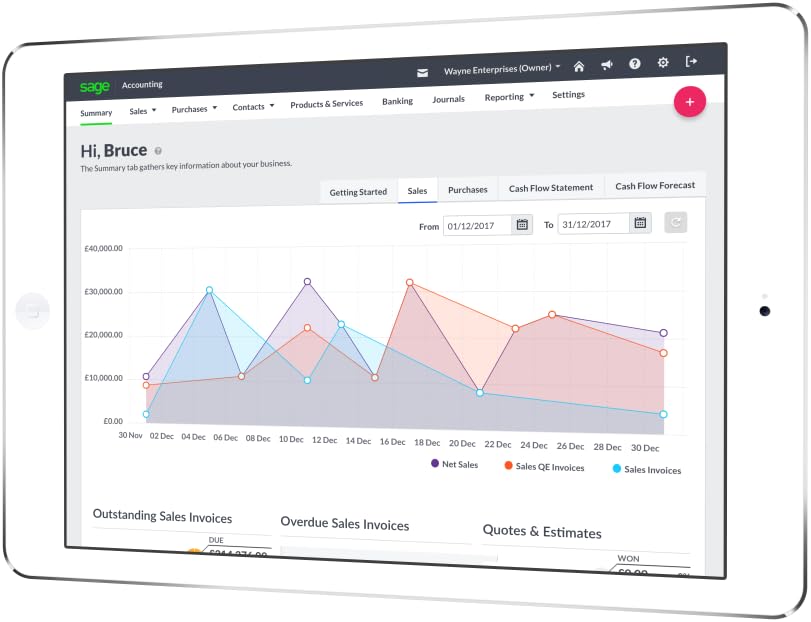Open Wayne Enterprises (Owner) account dropdown

pos(502,69)
